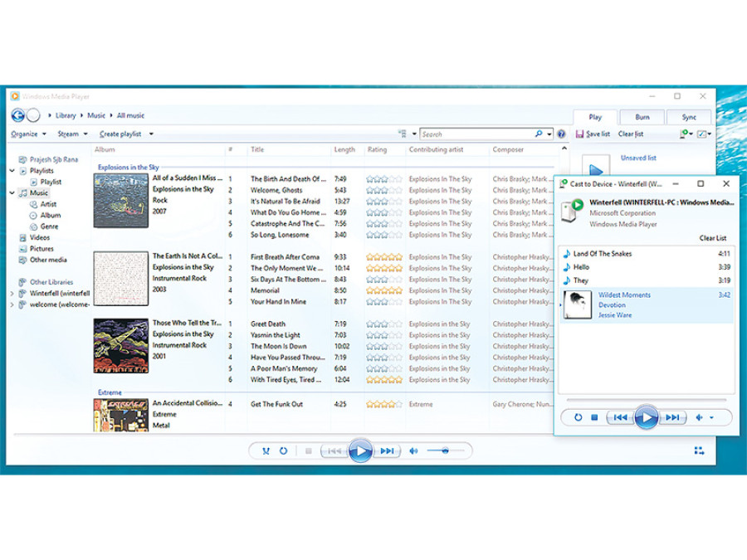Click the Wildest Moments album art thumbnail
The image size is (747, 560).
tap(578, 304)
